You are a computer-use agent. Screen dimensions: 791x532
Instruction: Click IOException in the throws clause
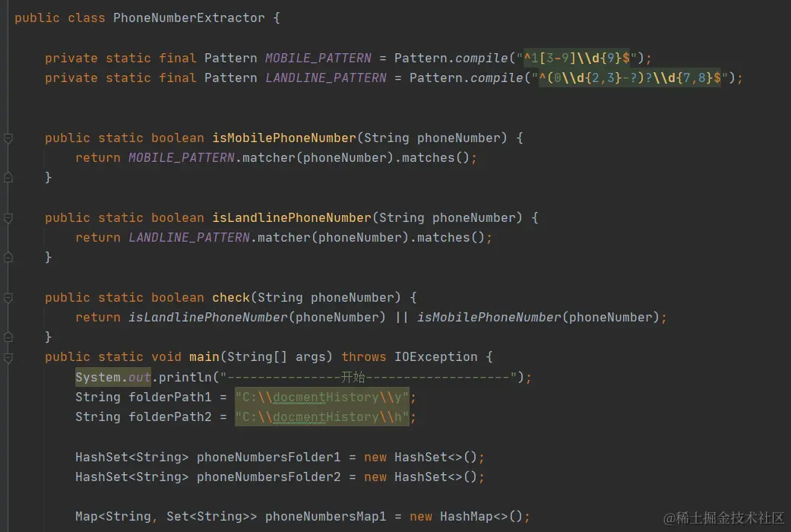436,357
